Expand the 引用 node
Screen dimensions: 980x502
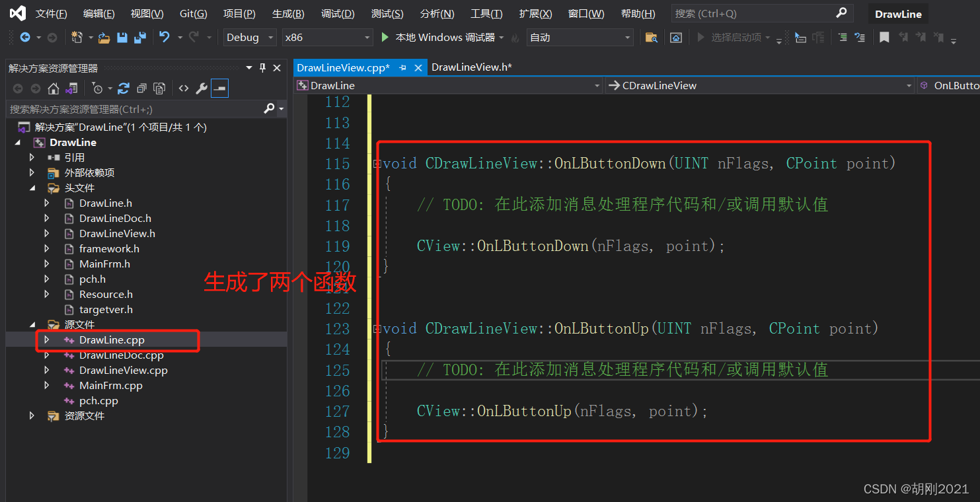(32, 157)
